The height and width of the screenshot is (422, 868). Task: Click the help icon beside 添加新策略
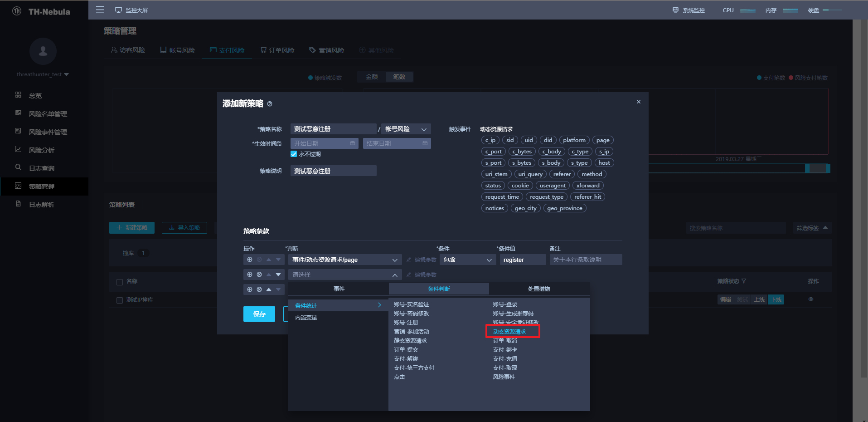pos(270,104)
